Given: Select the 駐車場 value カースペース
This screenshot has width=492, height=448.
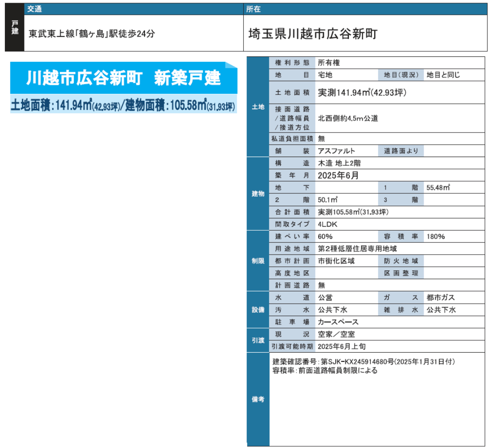Looking at the screenshot, I should pos(338,322).
